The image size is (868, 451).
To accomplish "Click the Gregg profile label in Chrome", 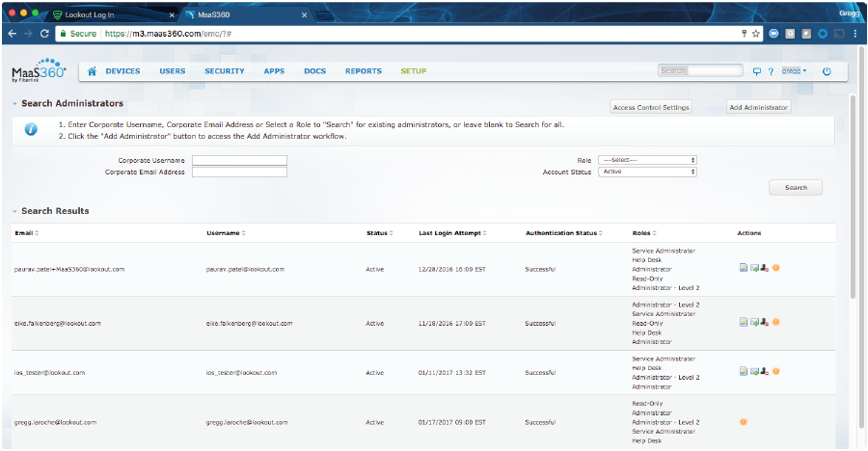I will point(849,13).
